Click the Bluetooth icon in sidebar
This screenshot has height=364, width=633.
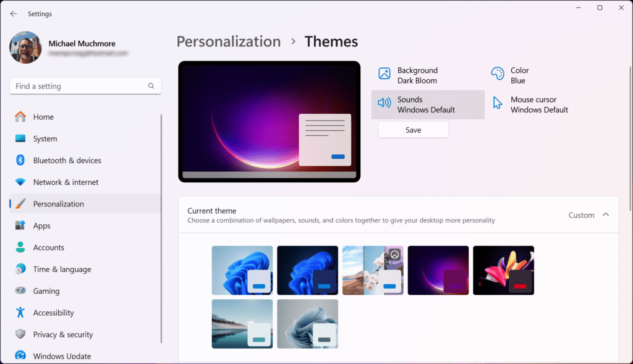click(x=20, y=160)
